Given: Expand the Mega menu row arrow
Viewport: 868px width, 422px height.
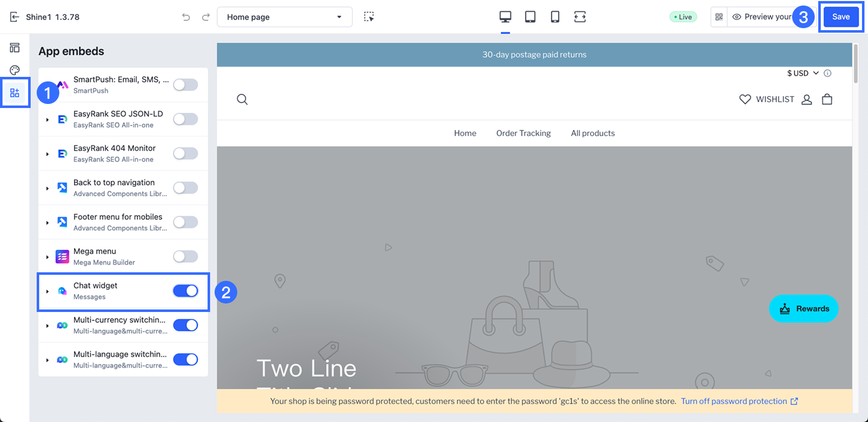Looking at the screenshot, I should coord(47,257).
